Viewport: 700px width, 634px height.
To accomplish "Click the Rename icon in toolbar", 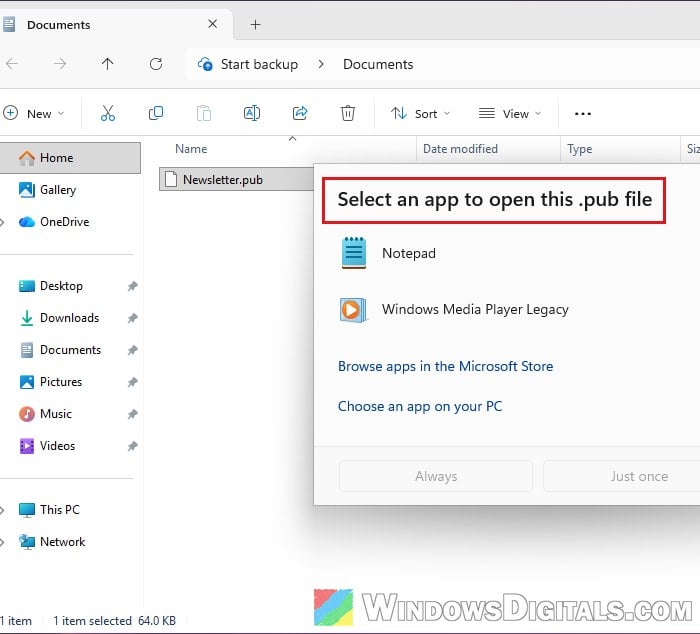I will pos(252,113).
